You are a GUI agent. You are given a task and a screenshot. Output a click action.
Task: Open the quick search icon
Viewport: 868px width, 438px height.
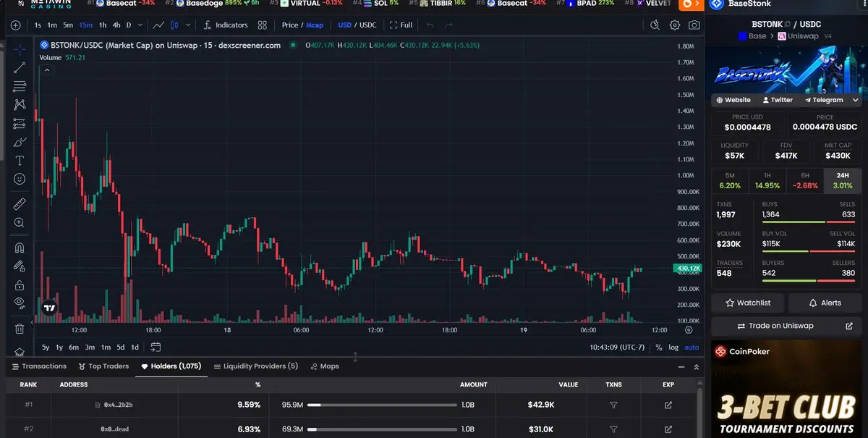[x=655, y=25]
